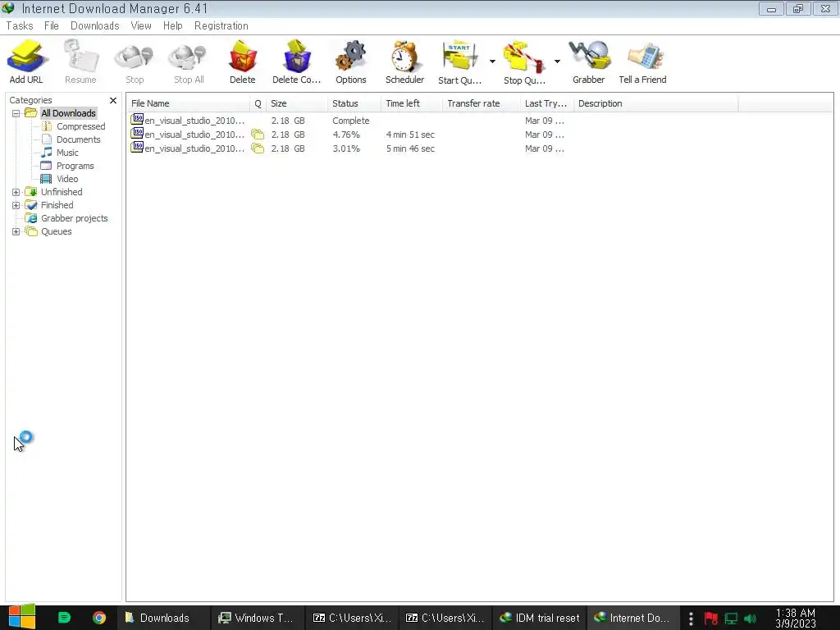The height and width of the screenshot is (630, 840).
Task: Sort by Time left column header
Action: point(412,103)
